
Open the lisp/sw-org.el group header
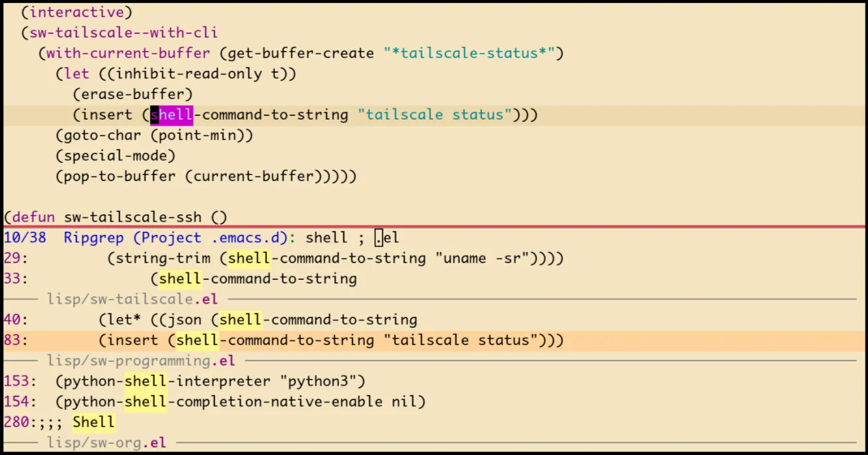click(106, 443)
